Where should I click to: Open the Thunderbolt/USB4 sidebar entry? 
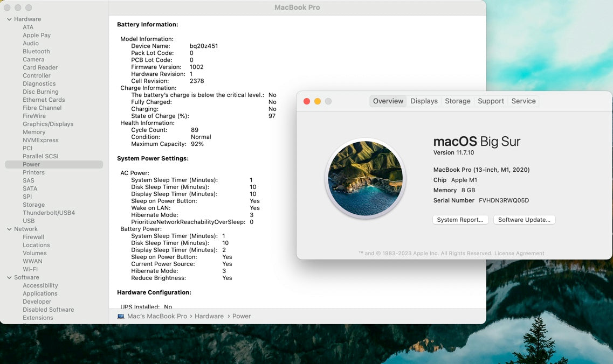tap(49, 213)
